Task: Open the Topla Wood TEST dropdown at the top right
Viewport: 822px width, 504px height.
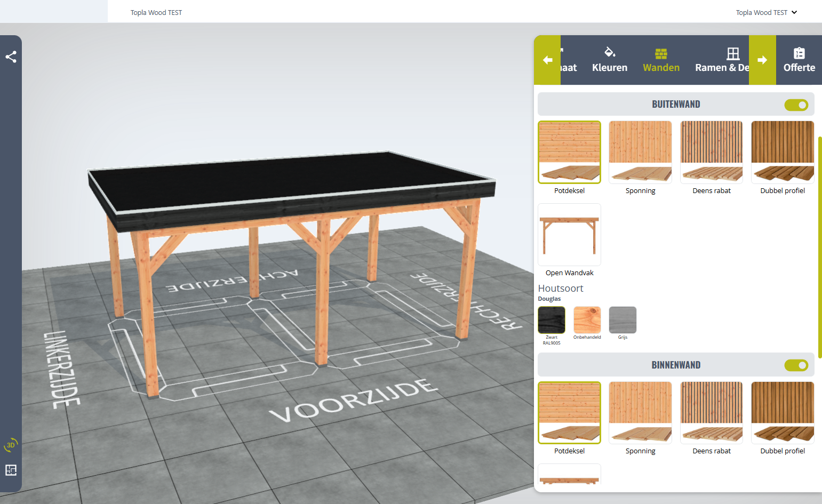Action: [x=766, y=12]
